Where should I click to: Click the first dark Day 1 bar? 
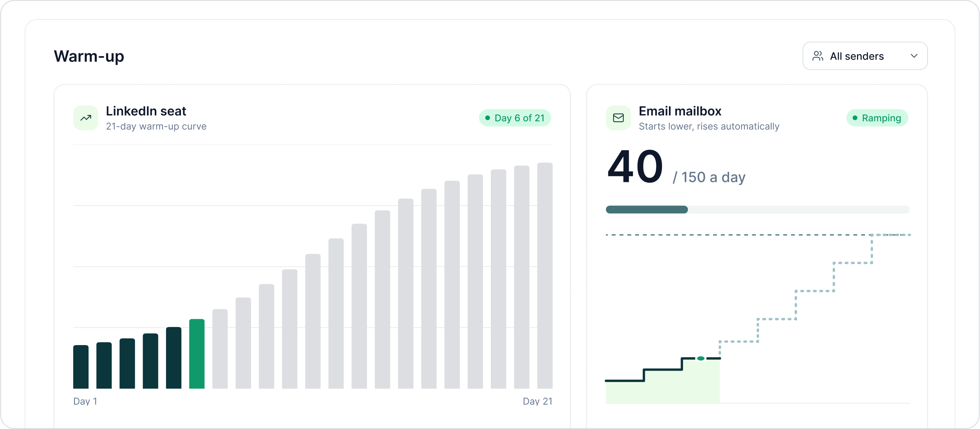[81, 367]
